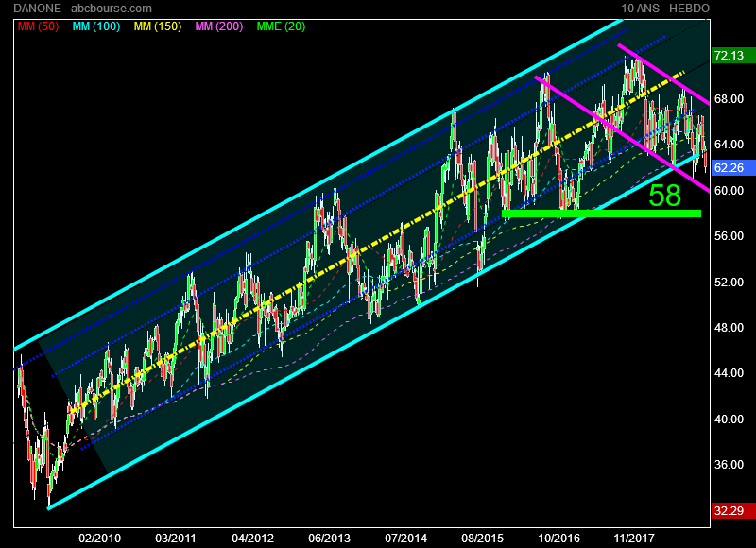
Task: Click the 02/2010 date axis label
Action: [x=100, y=538]
